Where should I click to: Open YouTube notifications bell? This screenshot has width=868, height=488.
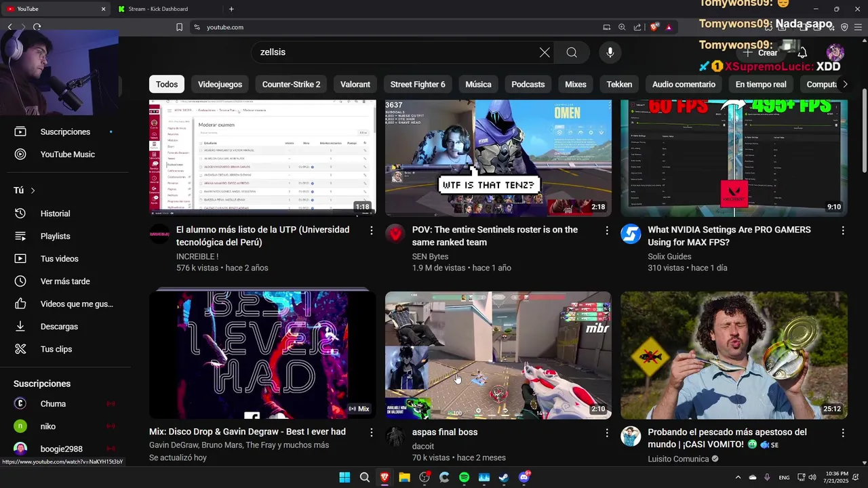(802, 52)
